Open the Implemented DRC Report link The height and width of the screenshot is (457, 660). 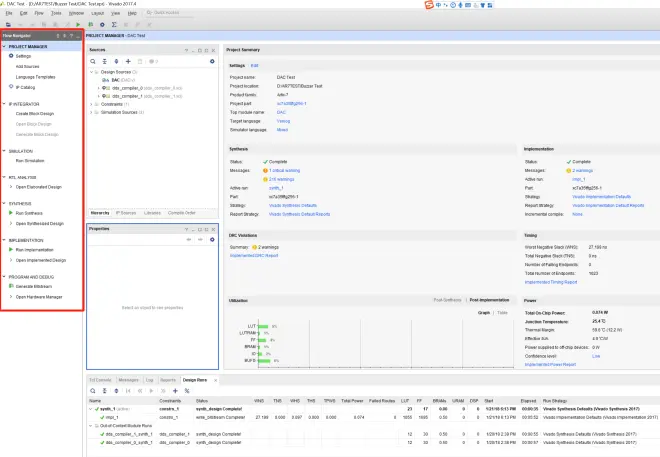point(254,255)
